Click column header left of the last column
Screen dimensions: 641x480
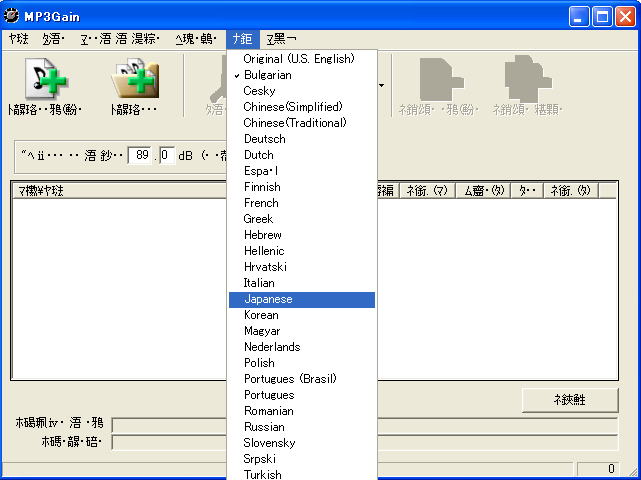(527, 191)
